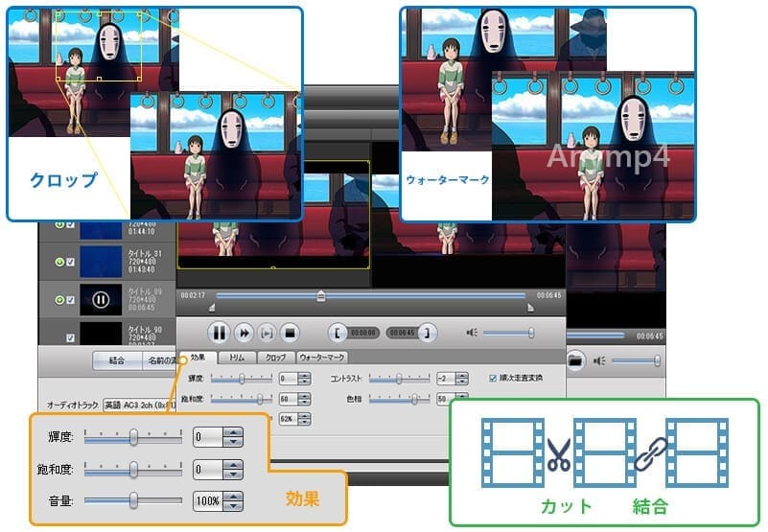
Task: Open folder icon in background window
Action: pos(575,361)
